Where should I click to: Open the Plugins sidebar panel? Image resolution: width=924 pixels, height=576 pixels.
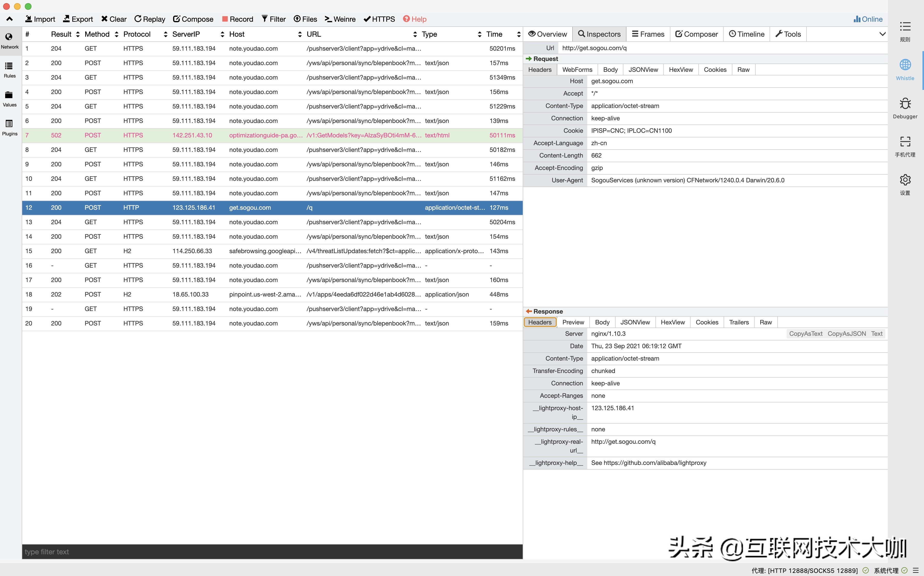point(10,128)
